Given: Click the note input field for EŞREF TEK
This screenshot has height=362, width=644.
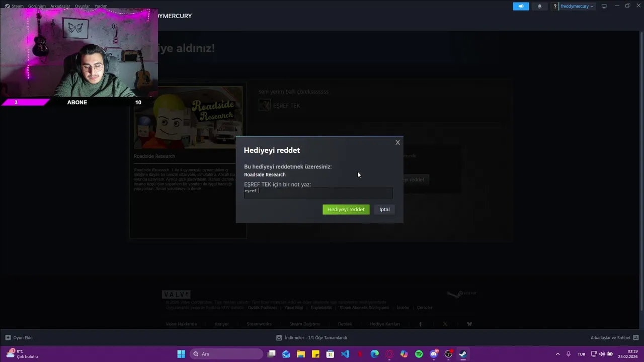Looking at the screenshot, I should [318, 193].
